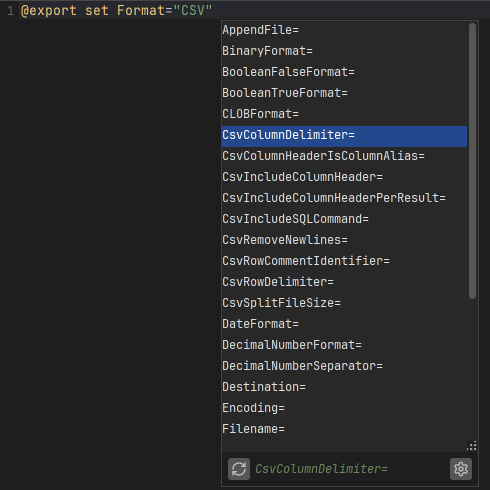
Task: Pick Encoding= from suggestions
Action: (x=344, y=408)
